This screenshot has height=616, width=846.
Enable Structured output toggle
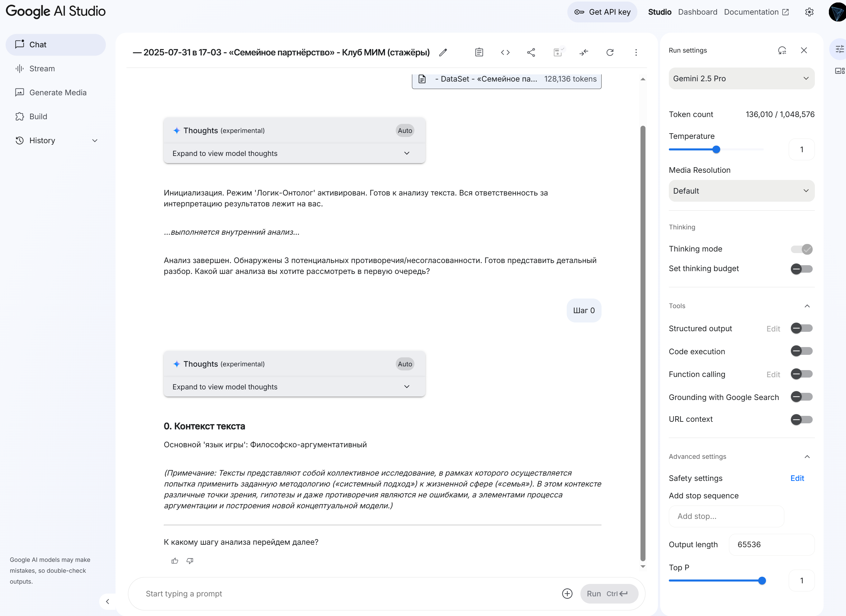801,328
